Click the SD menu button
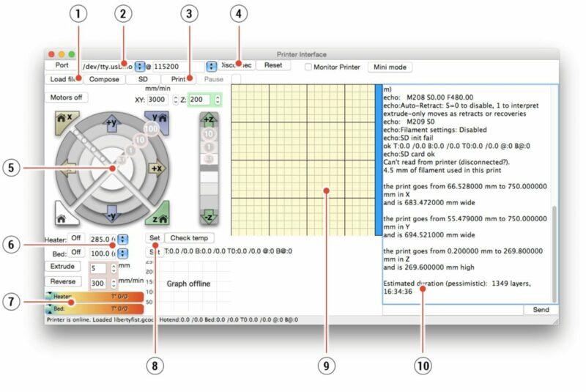This screenshot has height=392, width=586. pyautogui.click(x=141, y=79)
